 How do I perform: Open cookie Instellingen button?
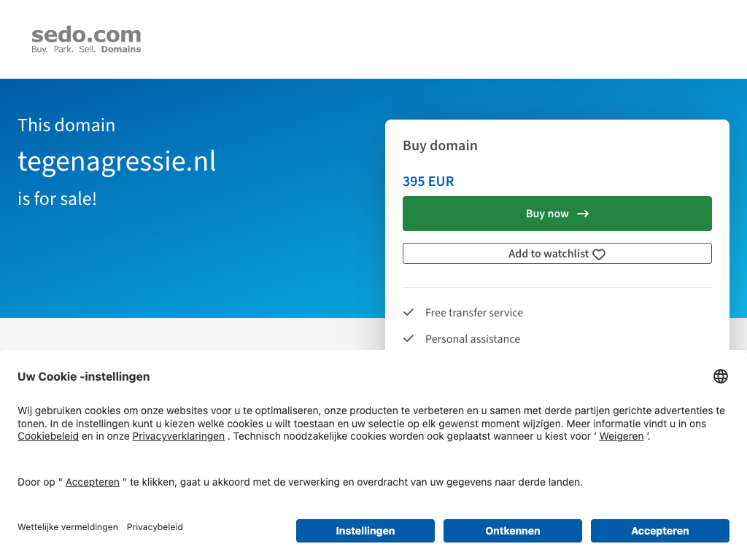(365, 531)
